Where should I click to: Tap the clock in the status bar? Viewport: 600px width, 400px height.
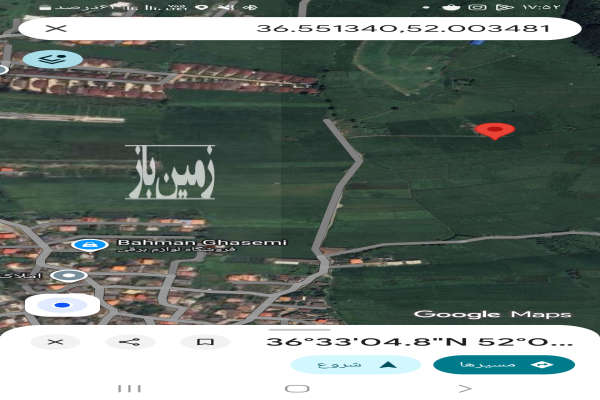point(541,7)
